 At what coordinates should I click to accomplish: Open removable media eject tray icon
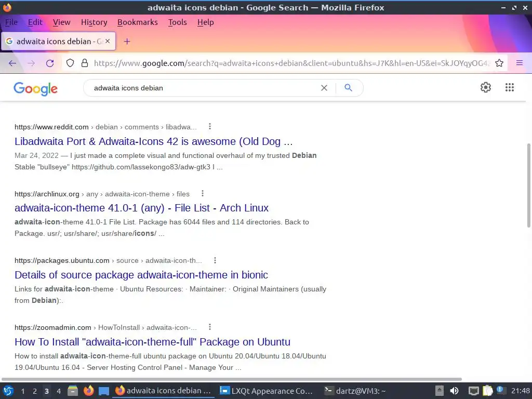pos(440,391)
